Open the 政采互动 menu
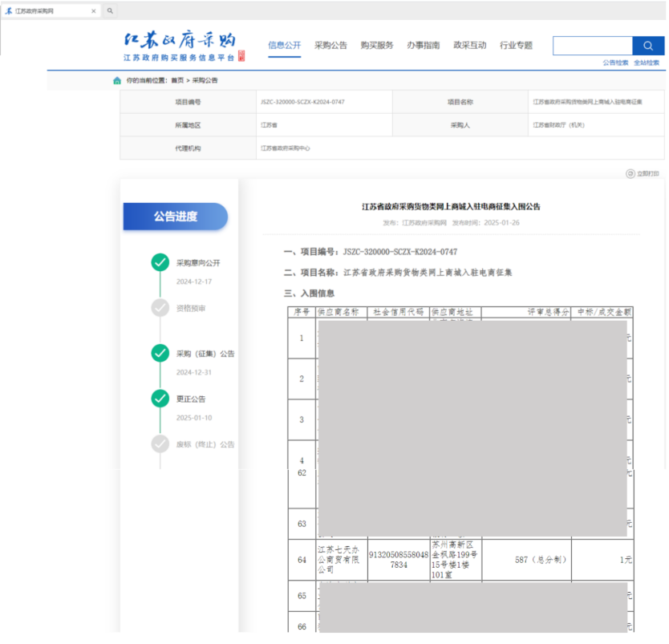Screen dimensions: 669x644 [470, 45]
